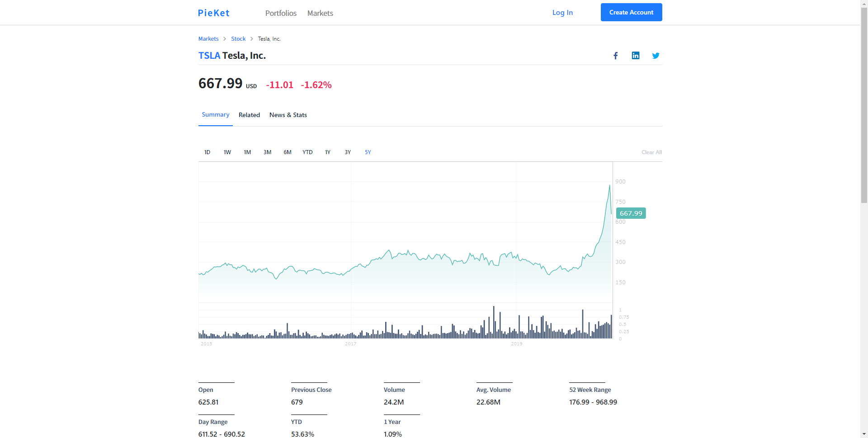Go to Markets breadcrumb

point(208,39)
